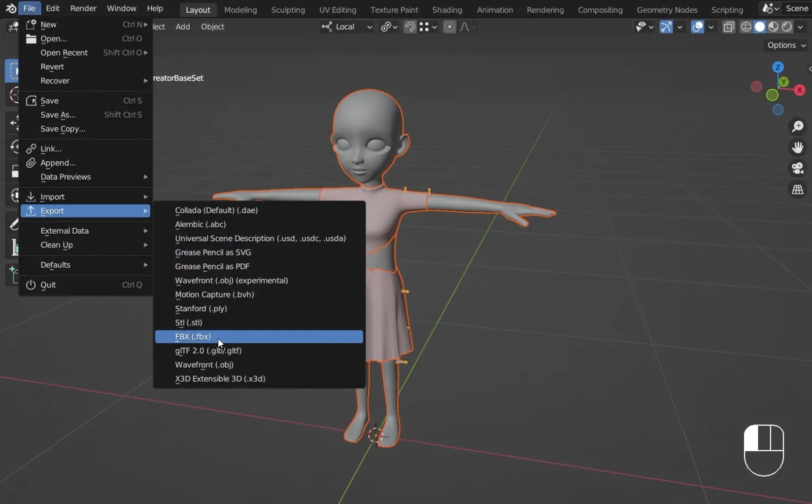Expand the Open Recent submenu
The height and width of the screenshot is (504, 812).
coord(85,53)
